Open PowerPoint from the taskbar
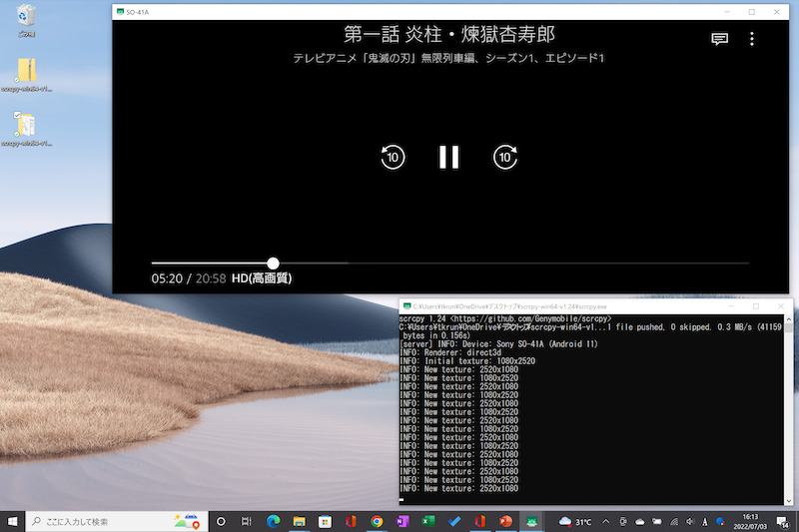Viewport: 799px width, 532px height. (506, 521)
